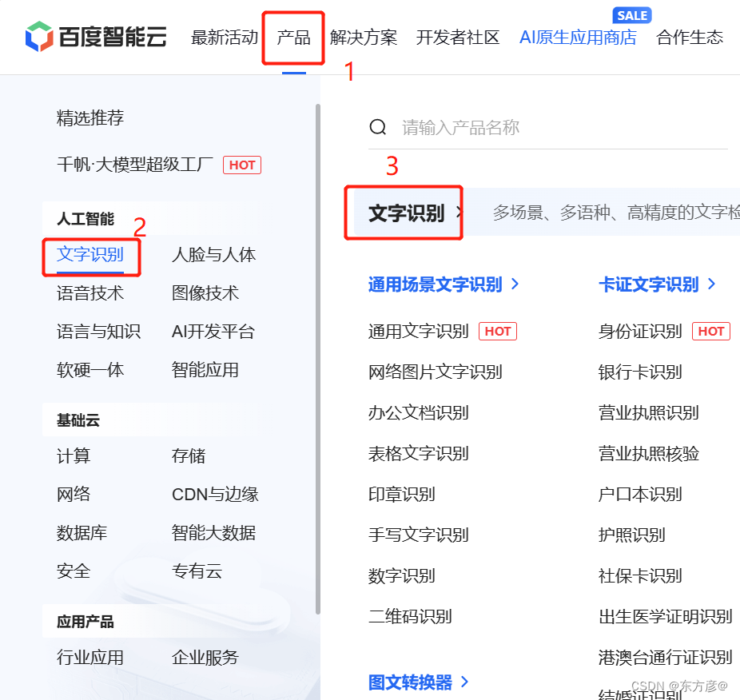This screenshot has height=700, width=740.
Task: Select 文字识别 in the sidebar
Action: [x=90, y=254]
